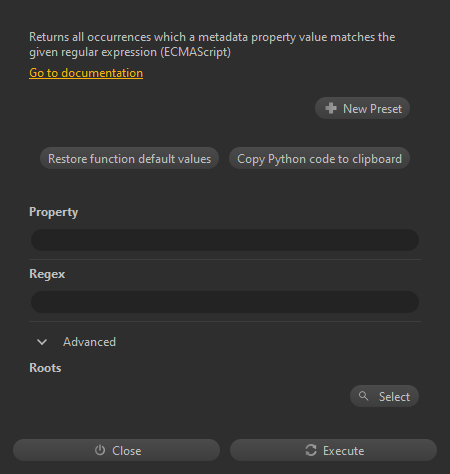Click the Regex parameter label
The height and width of the screenshot is (474, 450).
pyautogui.click(x=47, y=274)
